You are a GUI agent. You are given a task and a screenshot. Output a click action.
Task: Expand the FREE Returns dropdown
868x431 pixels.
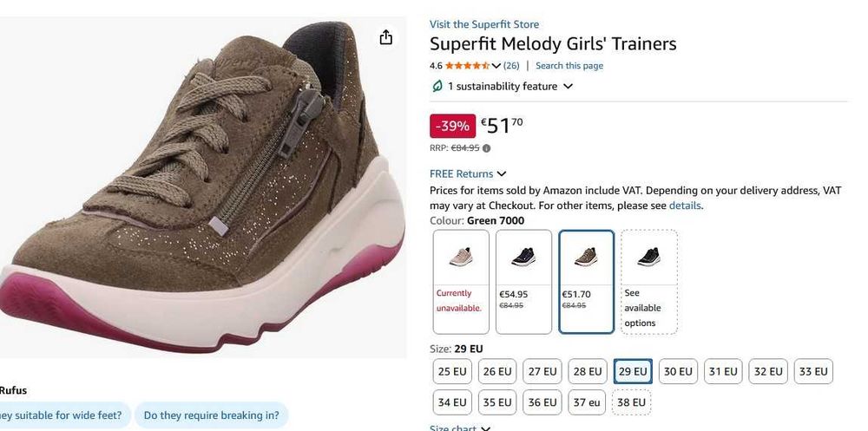tap(502, 173)
